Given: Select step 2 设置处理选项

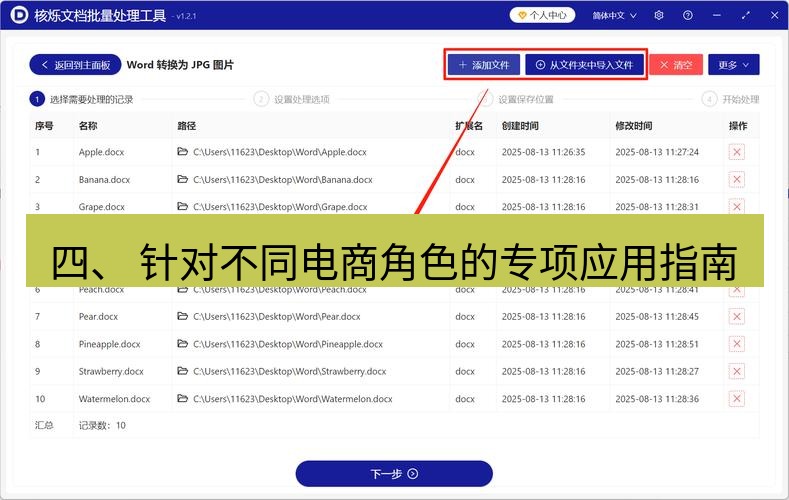Looking at the screenshot, I should 292,99.
